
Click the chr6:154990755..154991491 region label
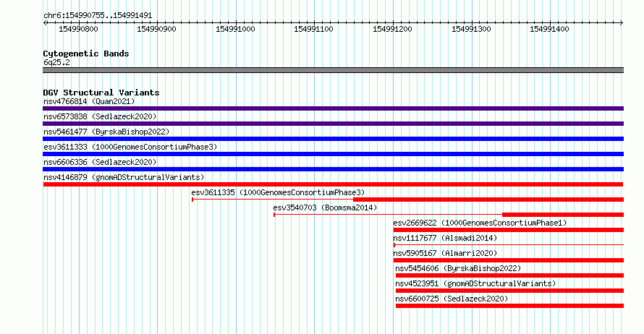pos(98,16)
